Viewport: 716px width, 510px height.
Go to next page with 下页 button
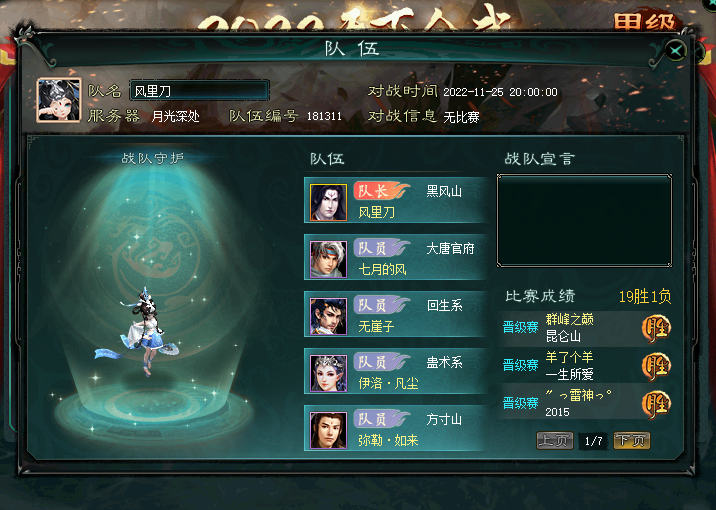(x=632, y=441)
